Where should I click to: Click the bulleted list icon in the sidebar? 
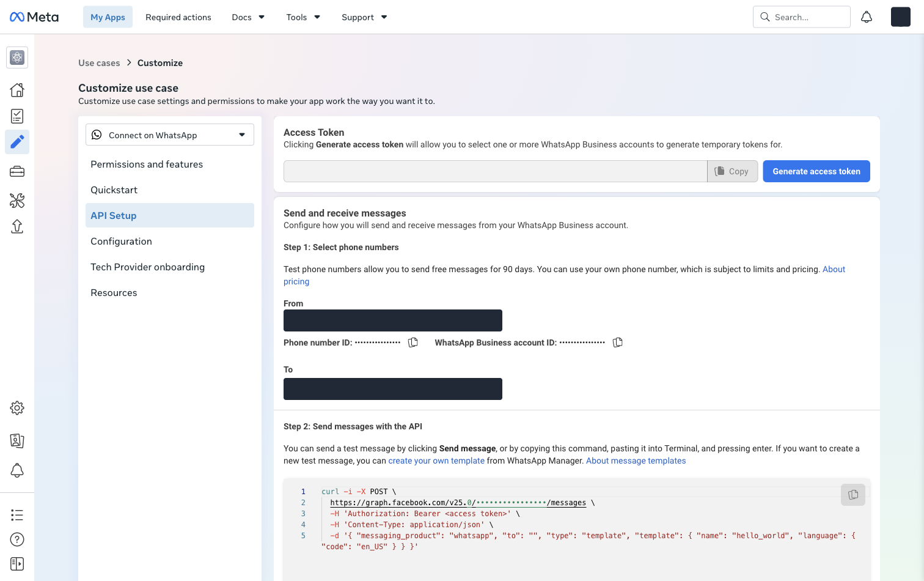(17, 515)
